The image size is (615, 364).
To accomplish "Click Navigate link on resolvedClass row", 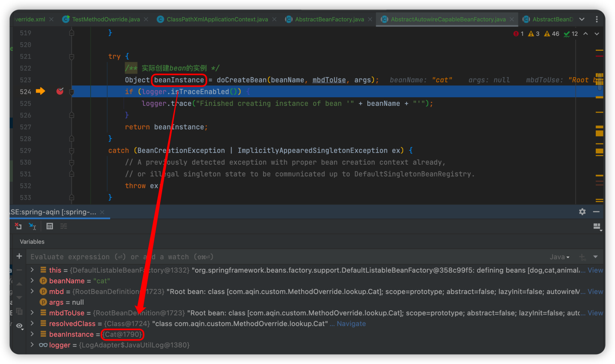I will click(351, 323).
